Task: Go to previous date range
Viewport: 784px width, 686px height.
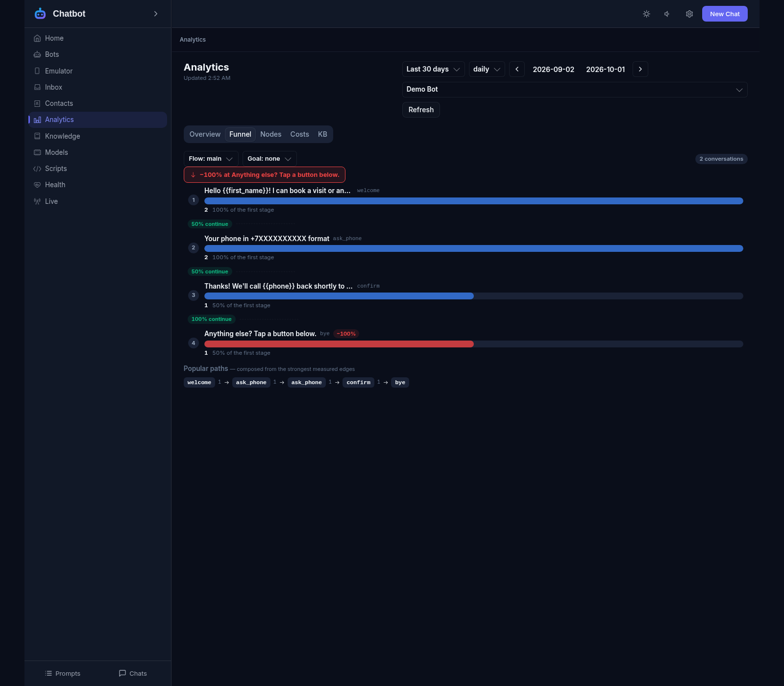Action: 517,69
